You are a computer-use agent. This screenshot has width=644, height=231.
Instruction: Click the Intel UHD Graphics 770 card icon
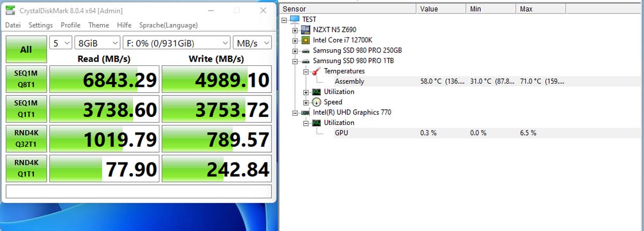305,112
